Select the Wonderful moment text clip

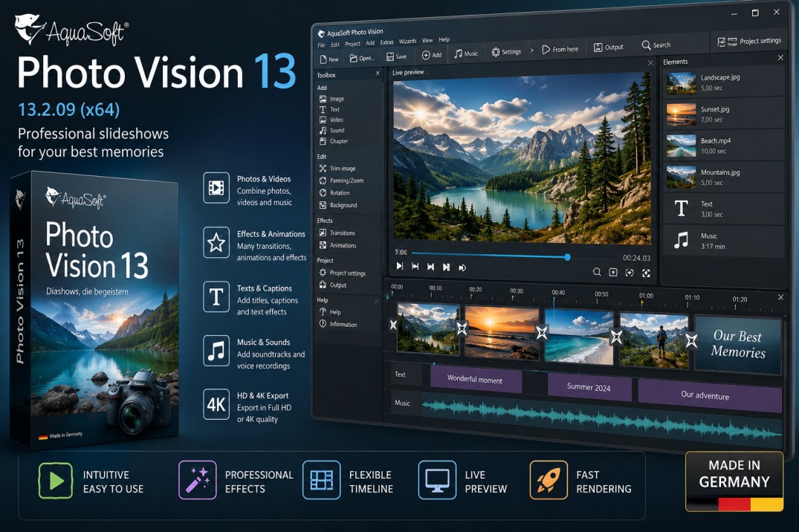[x=476, y=379]
